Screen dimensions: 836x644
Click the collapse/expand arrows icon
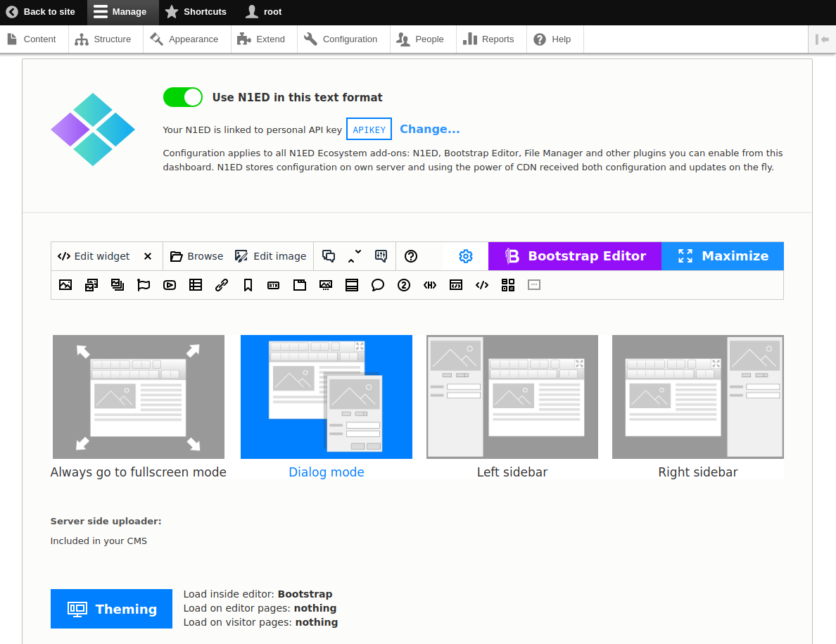[x=355, y=256]
